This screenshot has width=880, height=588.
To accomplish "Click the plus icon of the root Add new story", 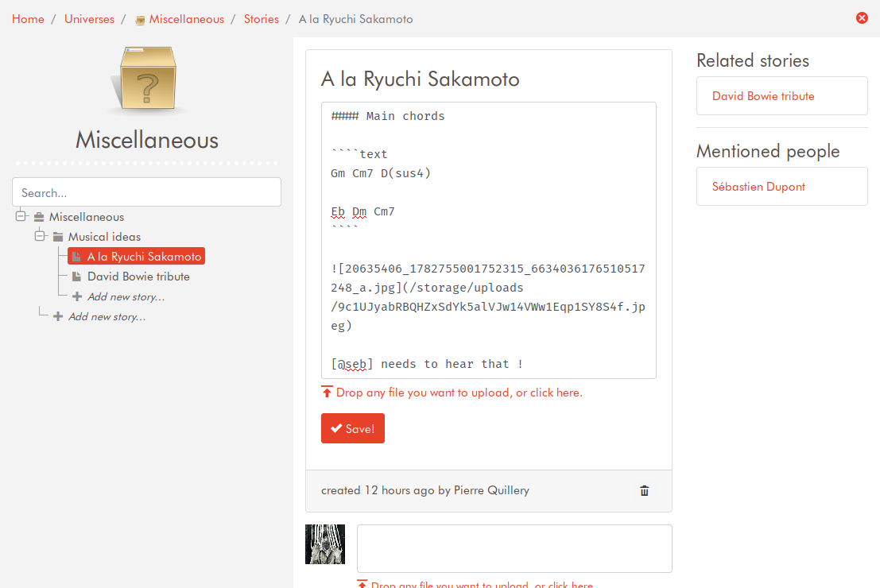I will [58, 316].
